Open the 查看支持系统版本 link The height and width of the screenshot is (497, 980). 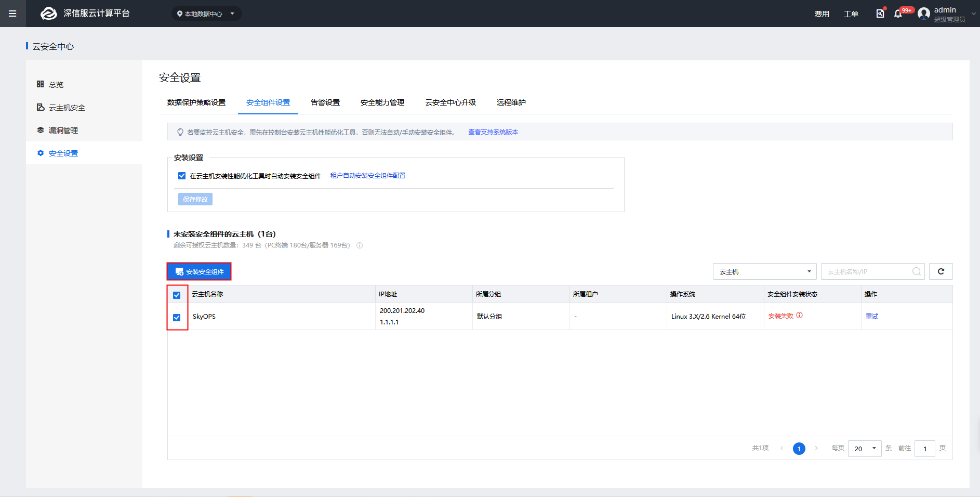[493, 132]
